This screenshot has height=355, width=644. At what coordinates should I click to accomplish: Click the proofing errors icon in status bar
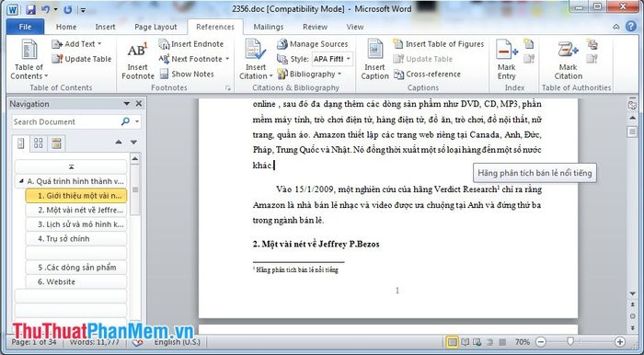tap(138, 342)
